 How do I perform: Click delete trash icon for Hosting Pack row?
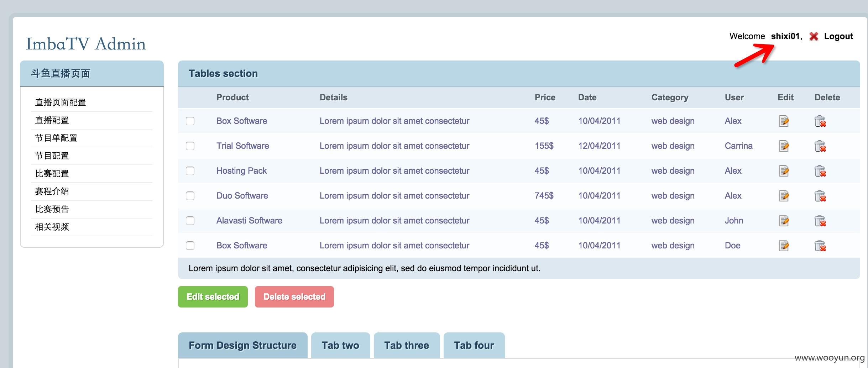[x=820, y=171]
